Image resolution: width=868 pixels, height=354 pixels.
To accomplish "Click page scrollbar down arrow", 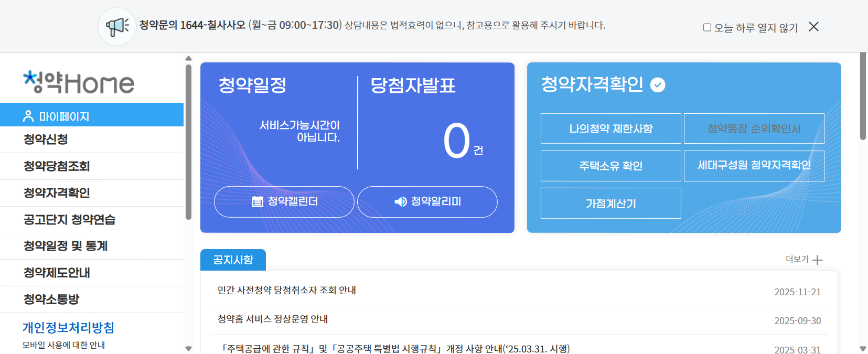I will (863, 349).
